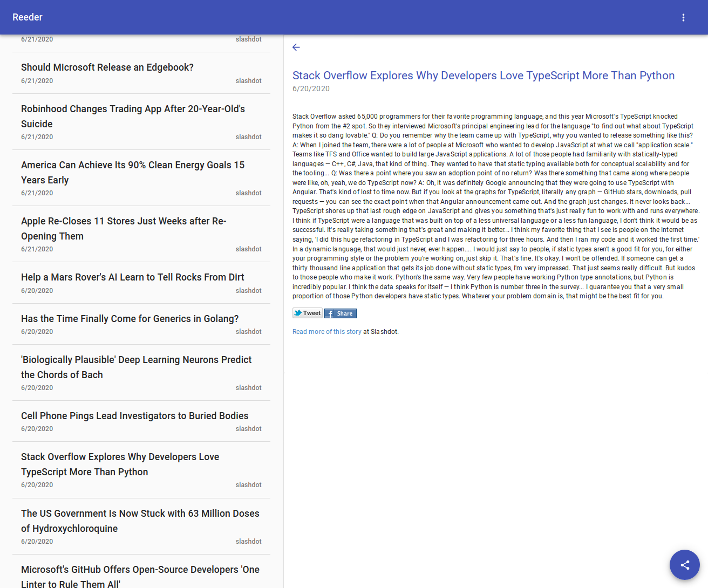Viewport: 708px width, 588px height.
Task: Open the three-dot overflow menu
Action: pos(683,17)
